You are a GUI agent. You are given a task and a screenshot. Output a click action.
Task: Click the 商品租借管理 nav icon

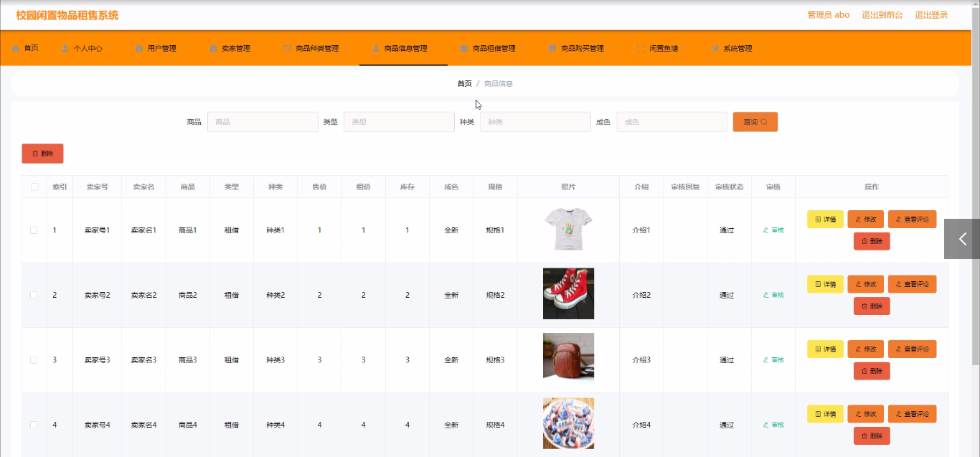(464, 49)
